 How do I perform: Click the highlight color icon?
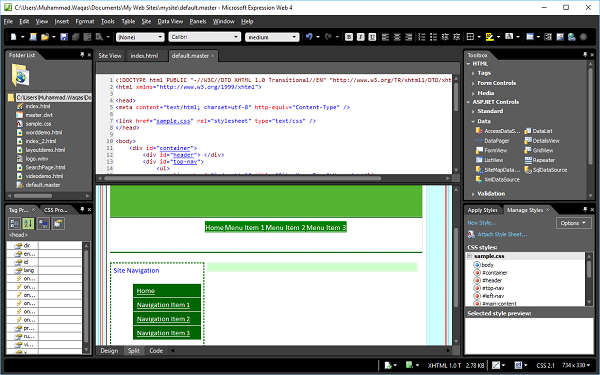(x=489, y=37)
